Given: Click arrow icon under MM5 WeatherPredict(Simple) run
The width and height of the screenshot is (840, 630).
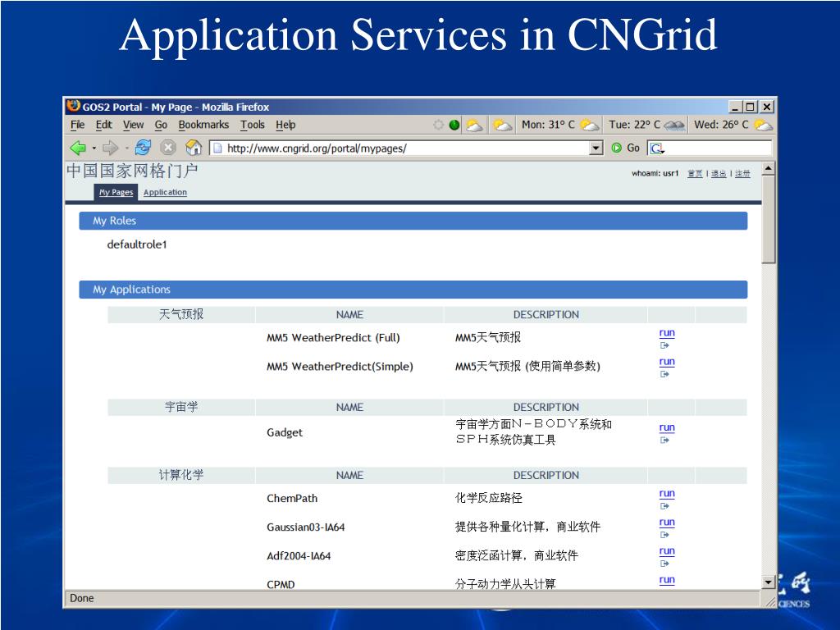Looking at the screenshot, I should (664, 374).
